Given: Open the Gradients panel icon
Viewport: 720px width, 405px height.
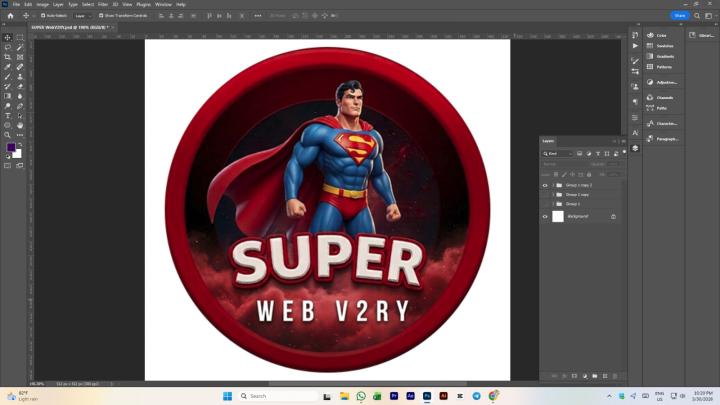Looking at the screenshot, I should point(650,56).
